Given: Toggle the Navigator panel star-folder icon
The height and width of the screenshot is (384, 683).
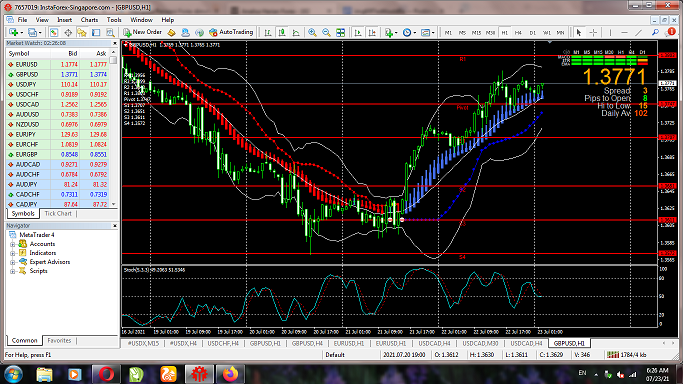Looking at the screenshot, I should tap(82, 32).
